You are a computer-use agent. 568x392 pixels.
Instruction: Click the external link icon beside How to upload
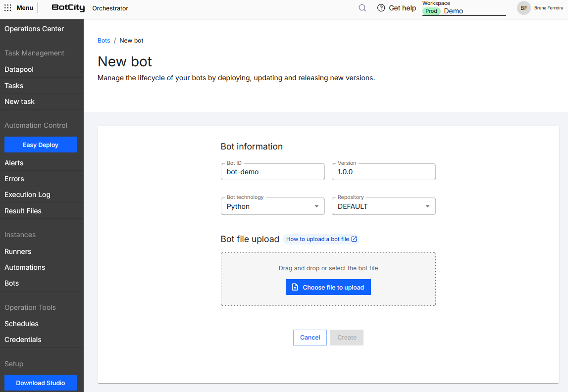coord(354,239)
